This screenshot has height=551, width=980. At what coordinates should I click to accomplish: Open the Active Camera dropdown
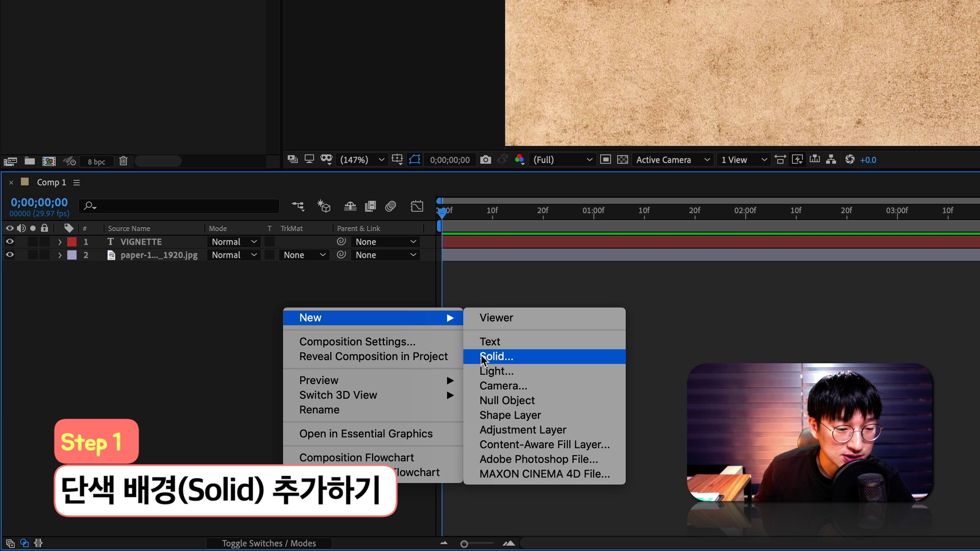point(672,160)
